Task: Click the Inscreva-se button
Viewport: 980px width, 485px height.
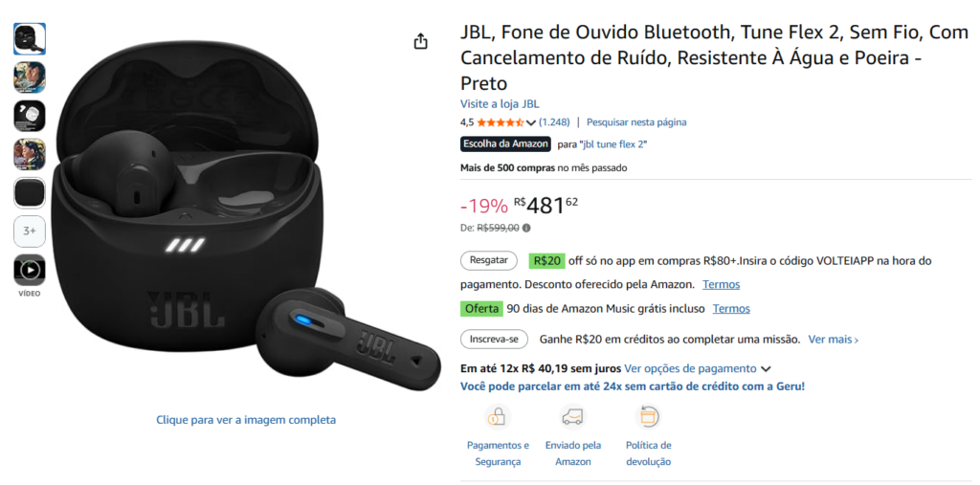Action: (x=494, y=340)
